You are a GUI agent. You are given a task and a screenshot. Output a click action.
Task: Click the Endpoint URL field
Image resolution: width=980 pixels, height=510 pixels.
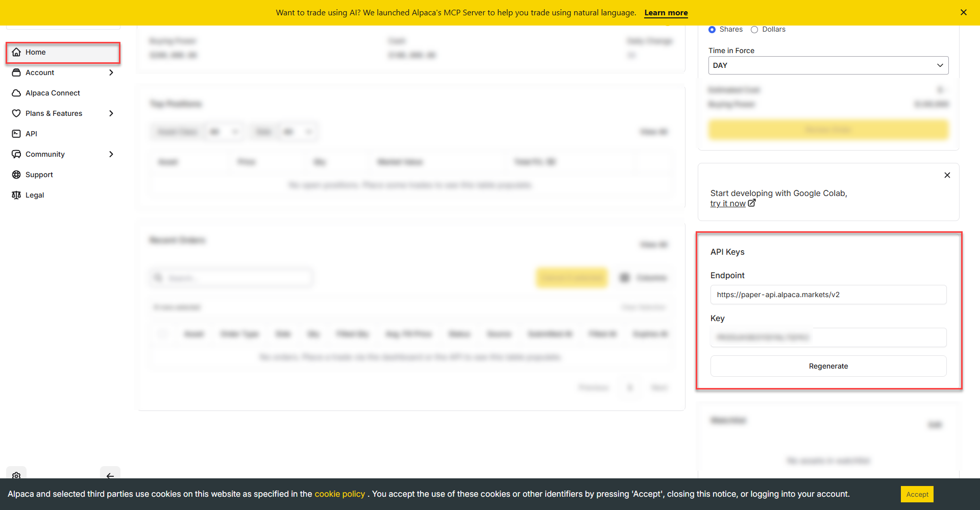tap(828, 295)
